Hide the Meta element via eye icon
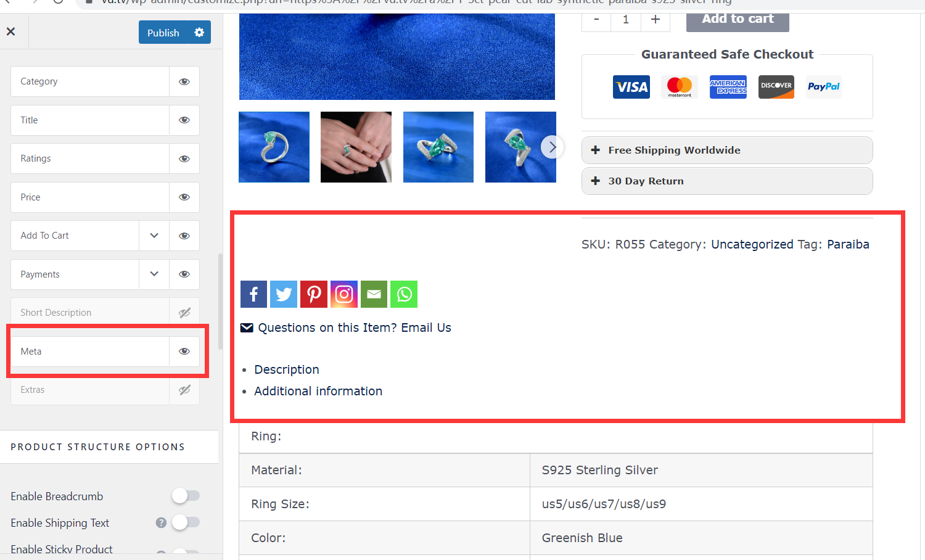925x560 pixels. coord(184,352)
